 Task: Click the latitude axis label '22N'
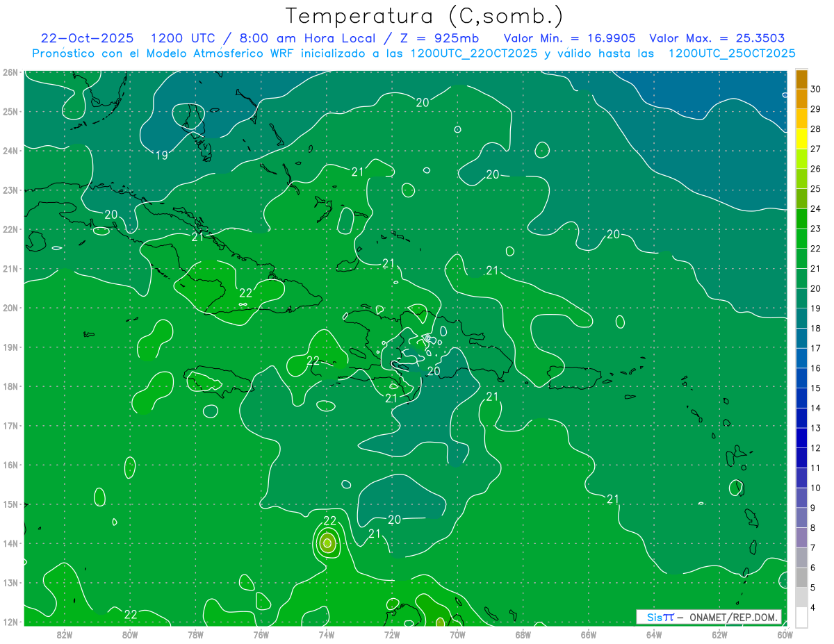coord(10,229)
